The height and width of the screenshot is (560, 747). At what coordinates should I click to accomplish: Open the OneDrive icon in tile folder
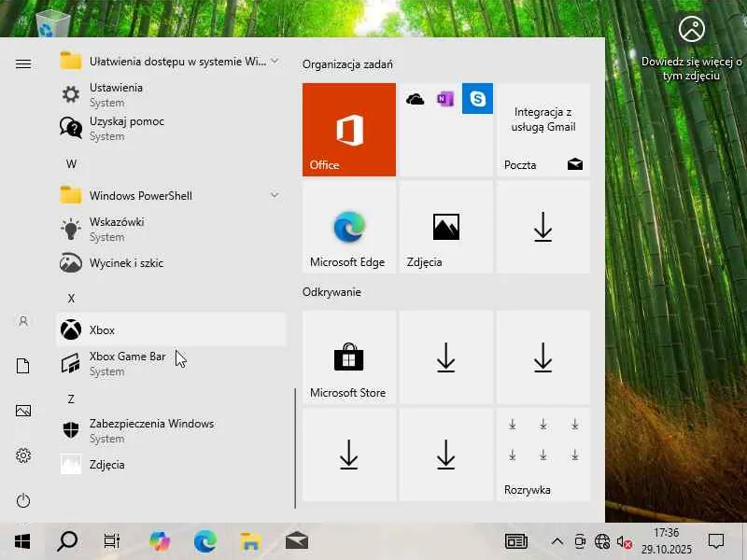[x=415, y=99]
